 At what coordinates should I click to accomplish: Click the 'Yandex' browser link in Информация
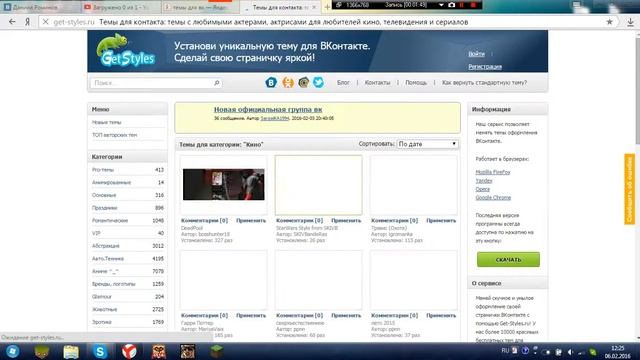coord(484,181)
